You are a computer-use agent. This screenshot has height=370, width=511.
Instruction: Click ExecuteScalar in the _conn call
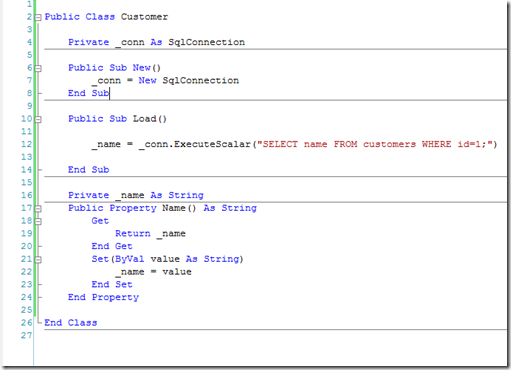(212, 144)
